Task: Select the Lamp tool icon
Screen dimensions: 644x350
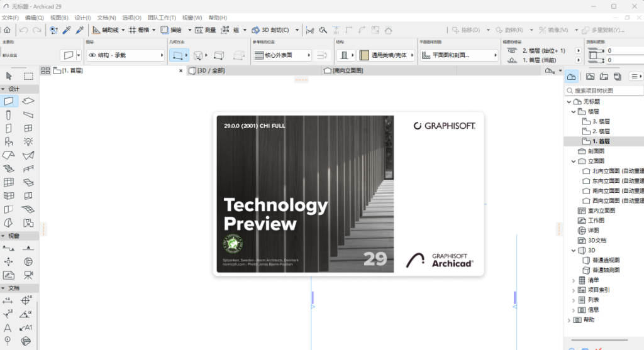Action: click(x=28, y=141)
